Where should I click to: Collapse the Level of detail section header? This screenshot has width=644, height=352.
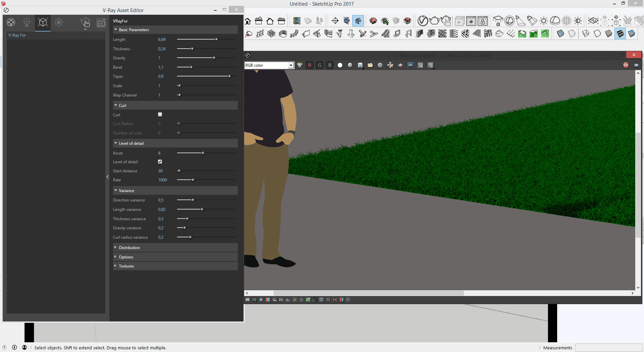coord(175,143)
